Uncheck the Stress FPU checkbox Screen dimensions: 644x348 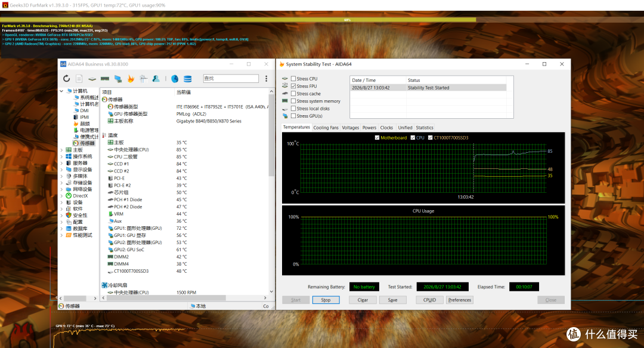293,86
